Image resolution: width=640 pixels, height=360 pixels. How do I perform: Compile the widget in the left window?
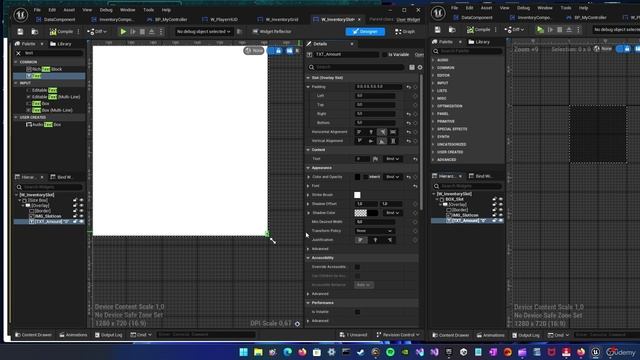tap(61, 31)
